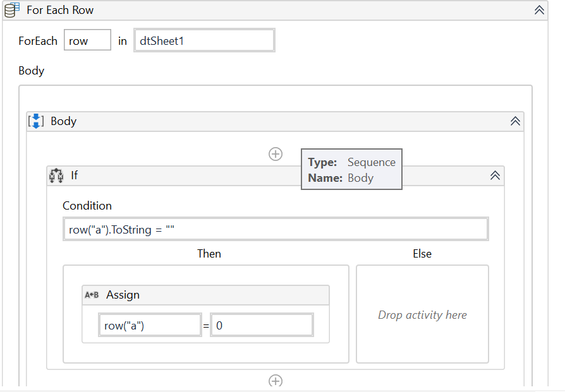The width and height of the screenshot is (565, 392).
Task: Edit the dtSheet1 data table field
Action: pyautogui.click(x=204, y=41)
